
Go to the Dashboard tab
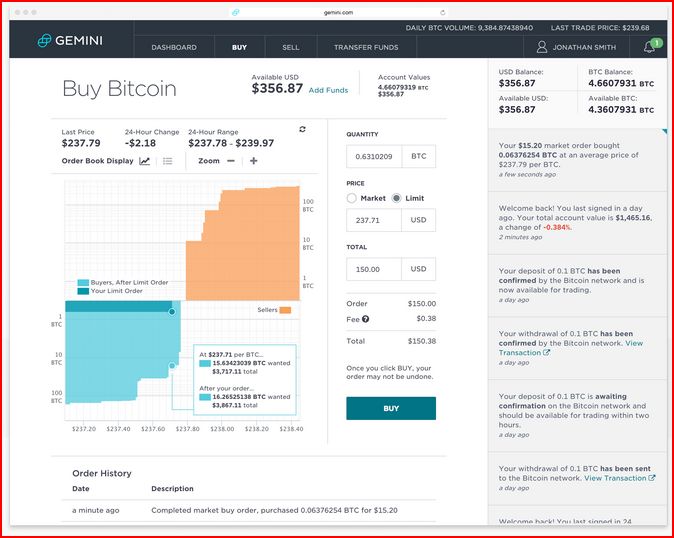pos(174,47)
